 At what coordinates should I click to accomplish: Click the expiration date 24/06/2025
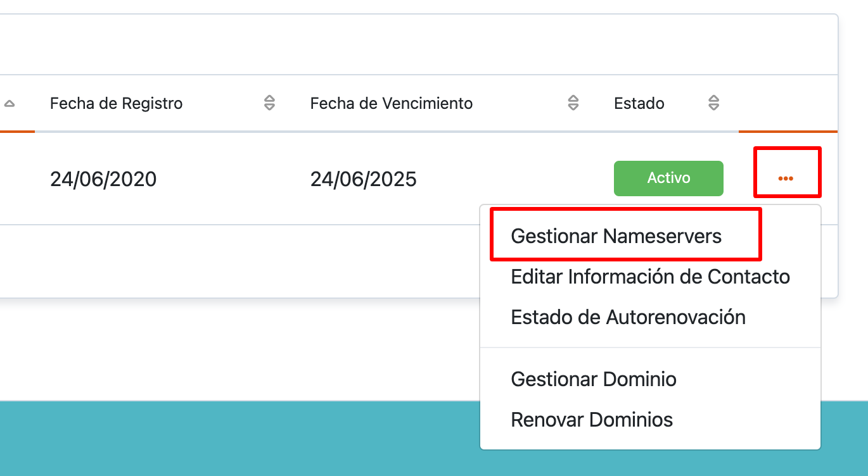[364, 178]
